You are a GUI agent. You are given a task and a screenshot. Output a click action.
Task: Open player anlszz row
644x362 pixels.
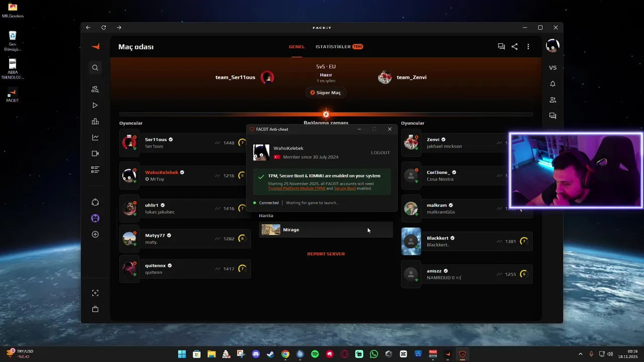(467, 274)
